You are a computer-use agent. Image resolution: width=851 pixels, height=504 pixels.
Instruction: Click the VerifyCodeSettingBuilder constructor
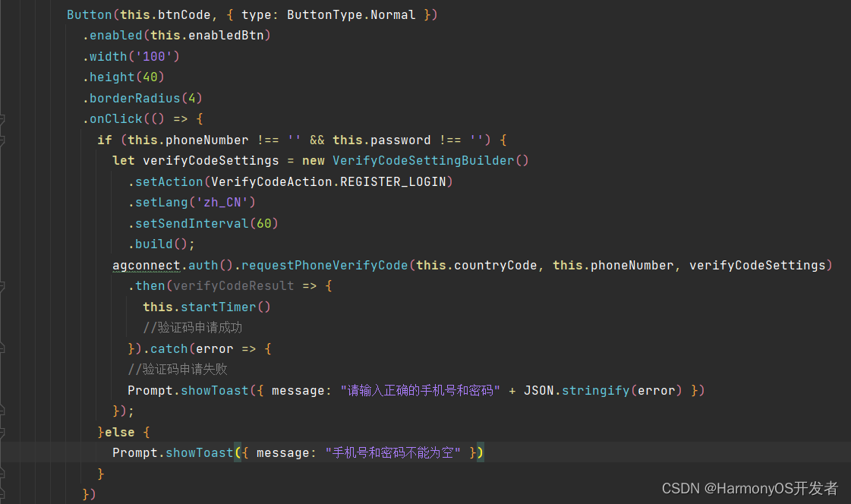tap(423, 161)
